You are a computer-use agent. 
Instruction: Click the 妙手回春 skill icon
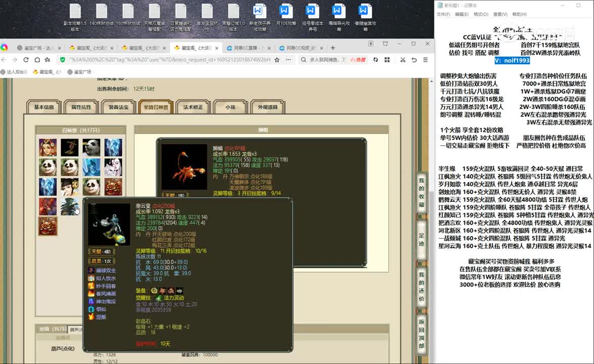point(91,286)
